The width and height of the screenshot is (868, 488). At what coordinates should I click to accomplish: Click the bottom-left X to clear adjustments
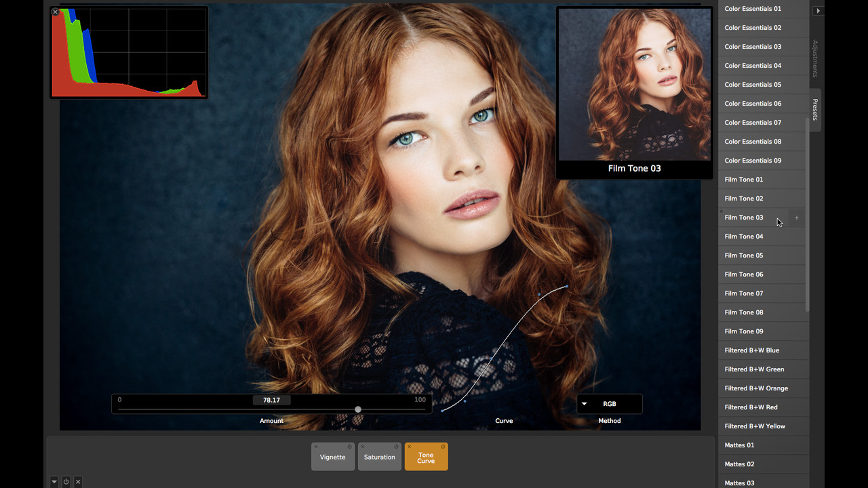pyautogui.click(x=78, y=481)
